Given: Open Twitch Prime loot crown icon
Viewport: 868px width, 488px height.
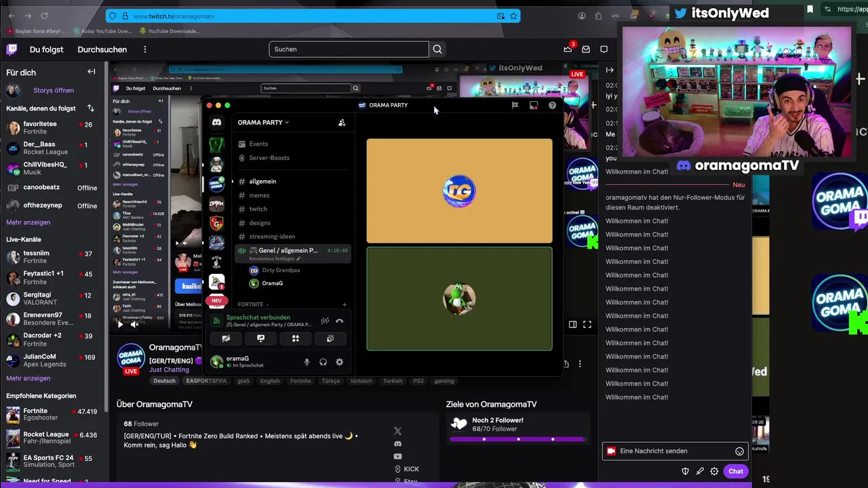Looking at the screenshot, I should tap(568, 49).
